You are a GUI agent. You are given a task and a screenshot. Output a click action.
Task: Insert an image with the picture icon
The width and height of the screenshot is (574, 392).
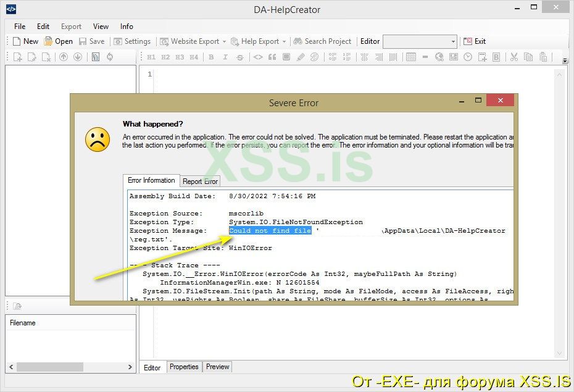tap(454, 57)
